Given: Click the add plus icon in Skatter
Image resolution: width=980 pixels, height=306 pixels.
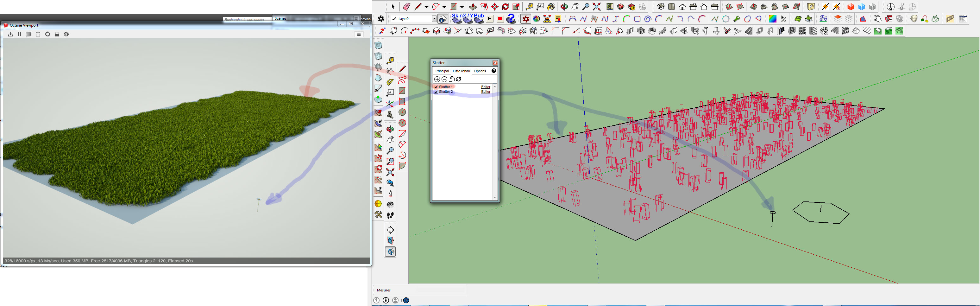Looking at the screenshot, I should 437,79.
